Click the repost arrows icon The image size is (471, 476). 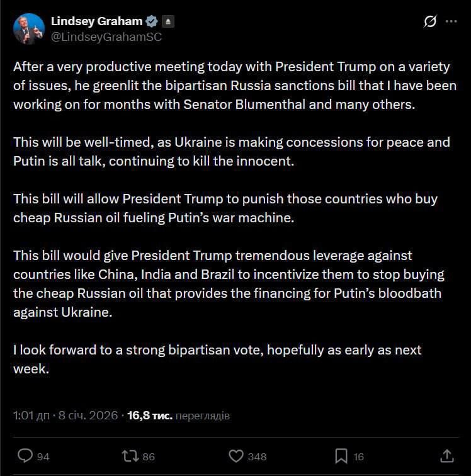point(129,456)
